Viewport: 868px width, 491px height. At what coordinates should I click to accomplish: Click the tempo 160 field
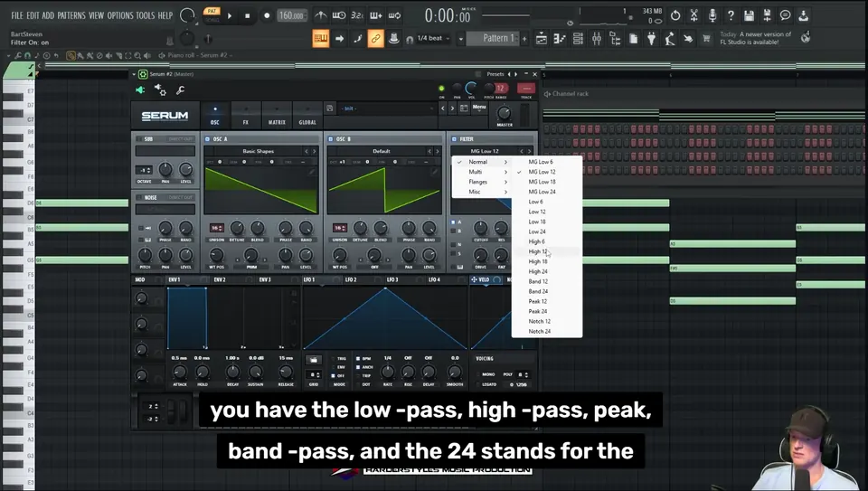tap(292, 15)
